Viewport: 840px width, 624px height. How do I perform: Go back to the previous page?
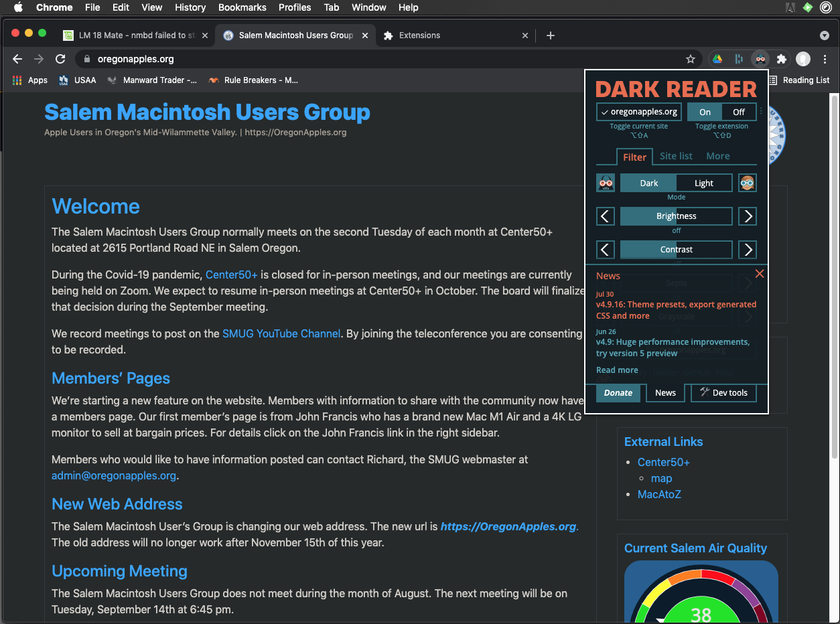pyautogui.click(x=17, y=59)
